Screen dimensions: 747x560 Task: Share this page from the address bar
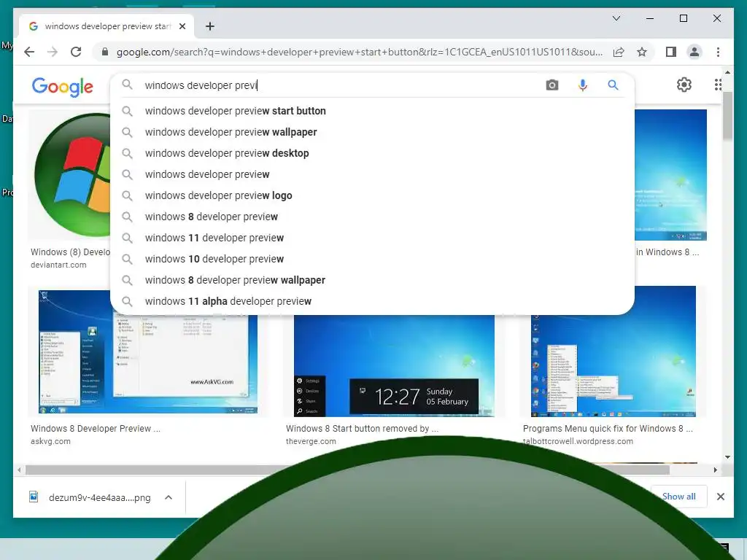pyautogui.click(x=619, y=52)
